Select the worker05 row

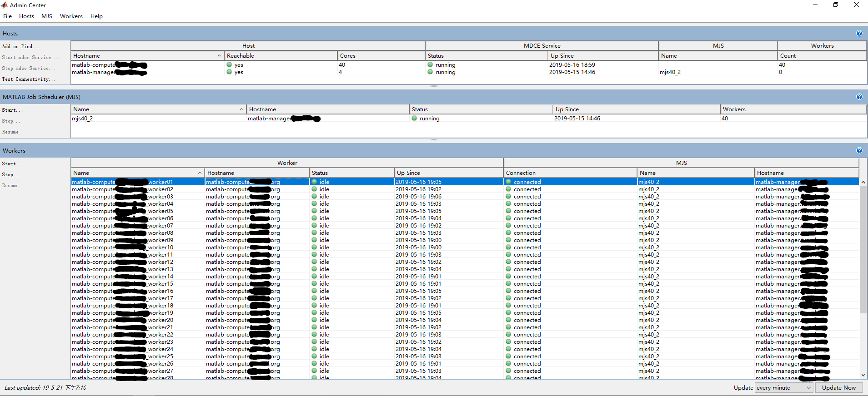465,211
